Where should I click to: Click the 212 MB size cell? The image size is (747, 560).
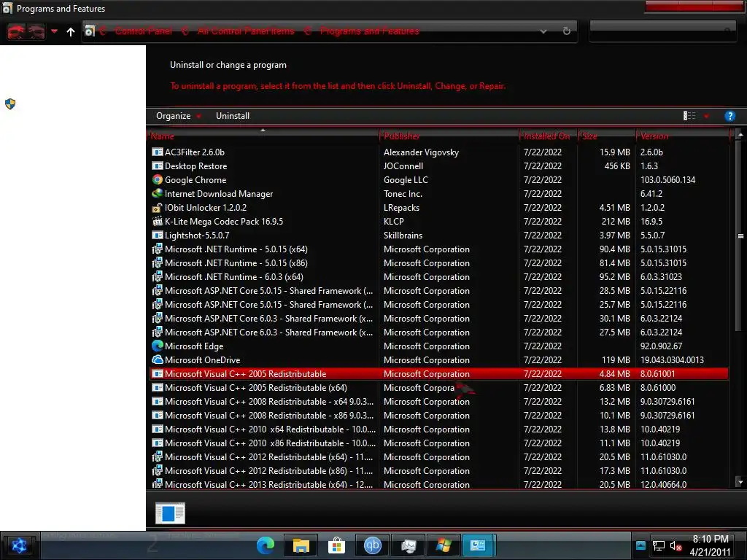[616, 222]
